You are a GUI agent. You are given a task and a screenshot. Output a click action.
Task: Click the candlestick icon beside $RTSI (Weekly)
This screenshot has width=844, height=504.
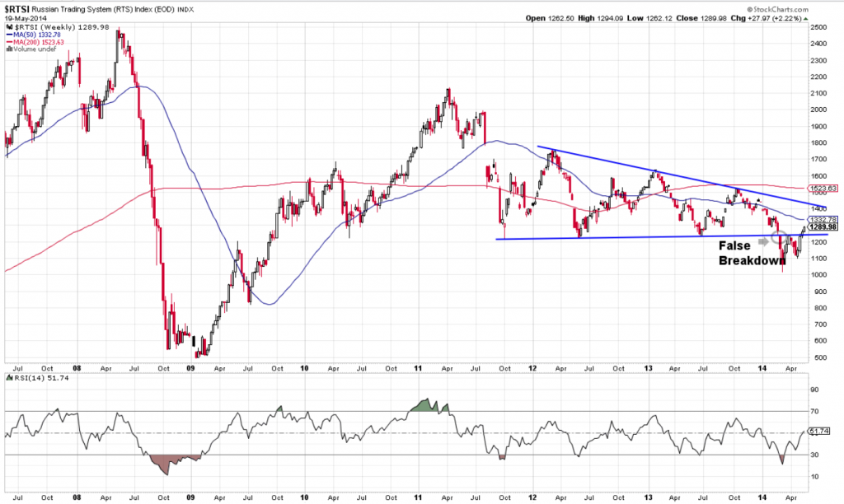(x=10, y=27)
